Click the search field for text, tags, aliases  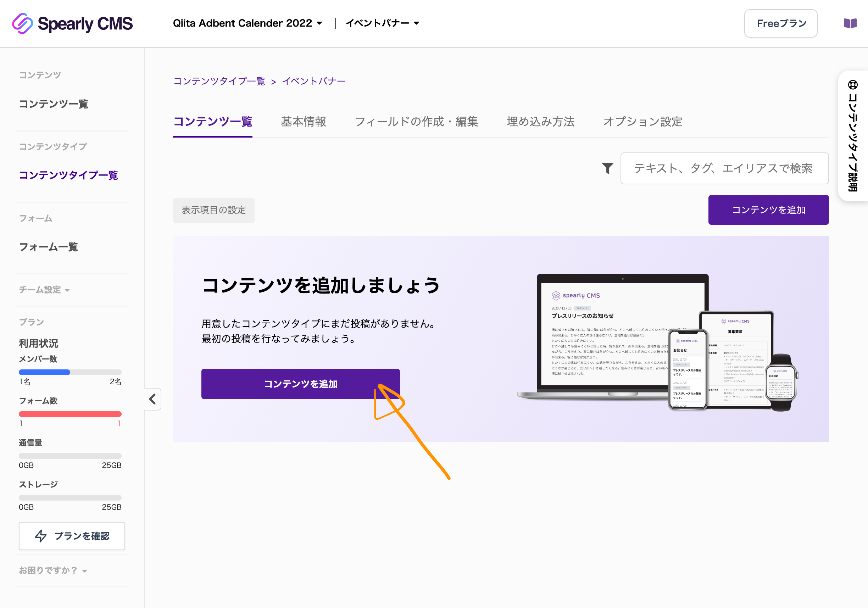click(724, 168)
